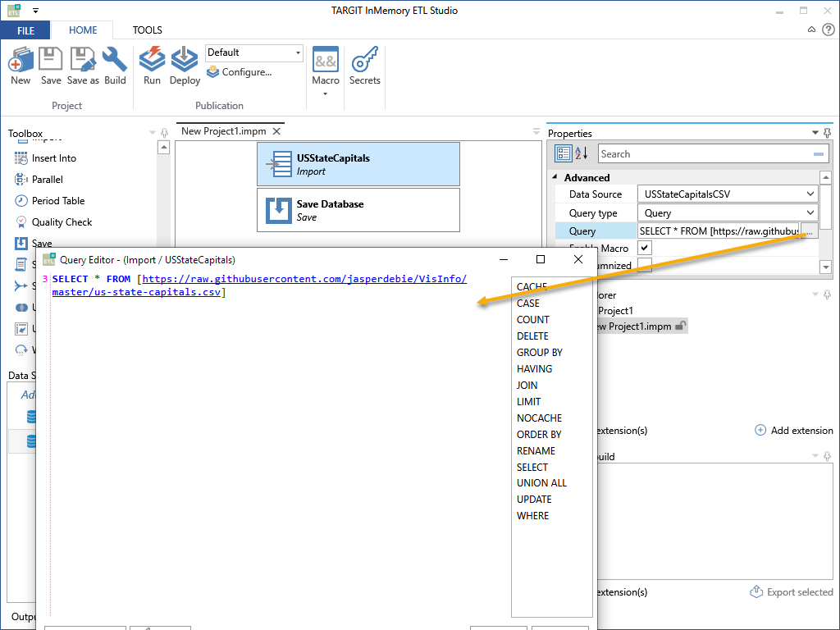Click the Save icon in ribbon
This screenshot has height=630, width=840.
[x=50, y=66]
